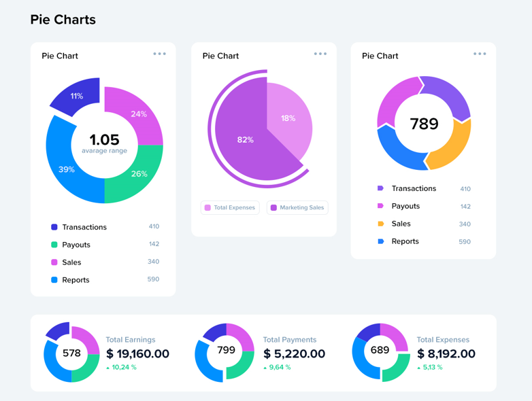Screen dimensions: 532x401
Task: Open the 82% pie card's three-dot menu
Action: tap(320, 54)
